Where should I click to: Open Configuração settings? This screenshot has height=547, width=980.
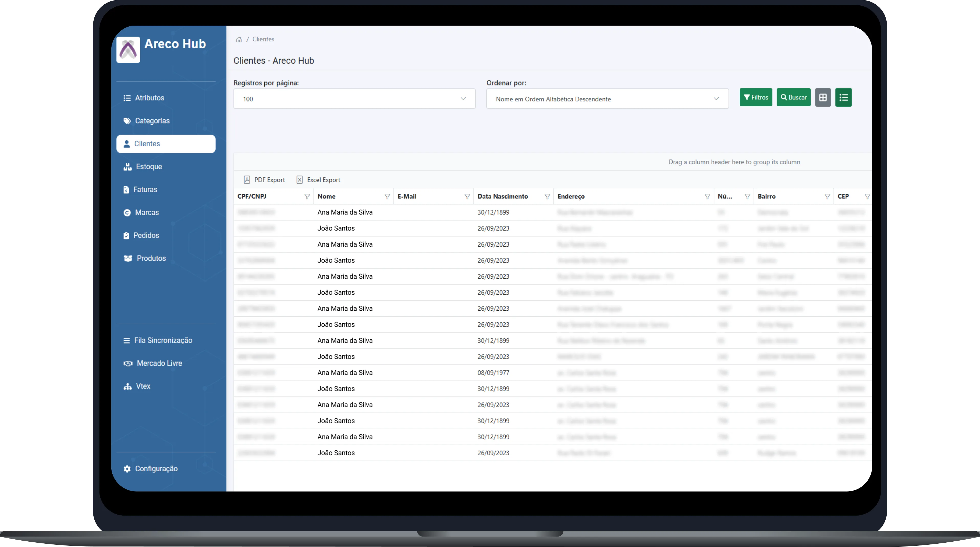pos(156,469)
